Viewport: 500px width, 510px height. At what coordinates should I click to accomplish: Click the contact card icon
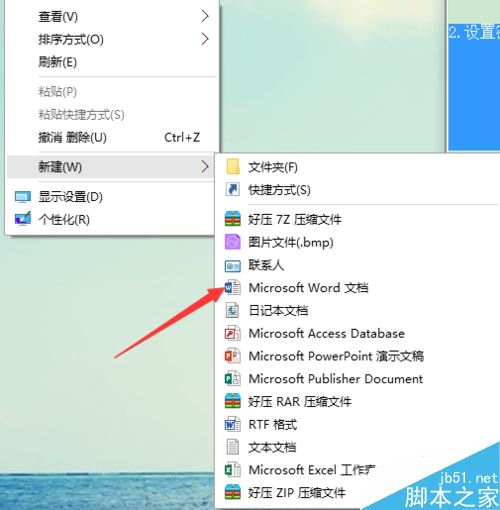[x=233, y=266]
